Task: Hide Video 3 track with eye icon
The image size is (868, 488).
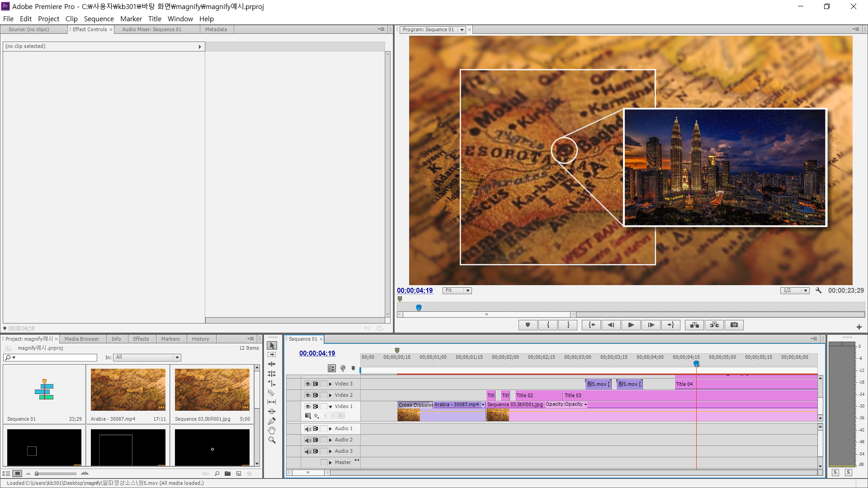Action: point(308,384)
